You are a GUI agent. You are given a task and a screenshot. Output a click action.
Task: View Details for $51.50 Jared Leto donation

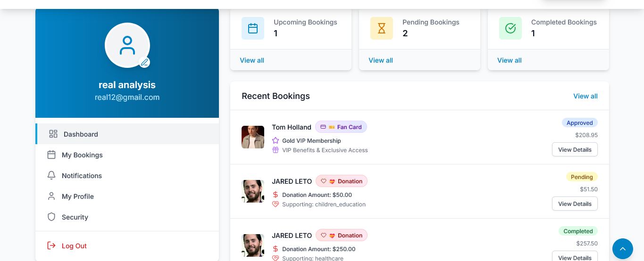(x=575, y=204)
